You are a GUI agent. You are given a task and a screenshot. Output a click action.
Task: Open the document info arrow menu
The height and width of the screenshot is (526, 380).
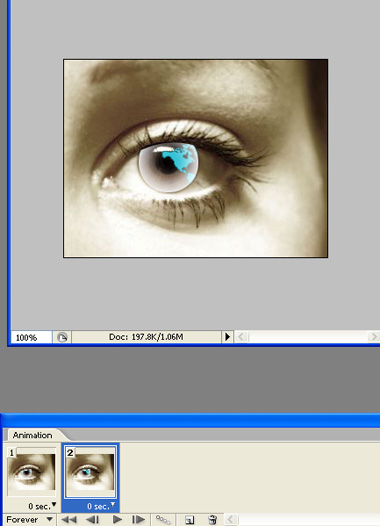click(x=227, y=337)
